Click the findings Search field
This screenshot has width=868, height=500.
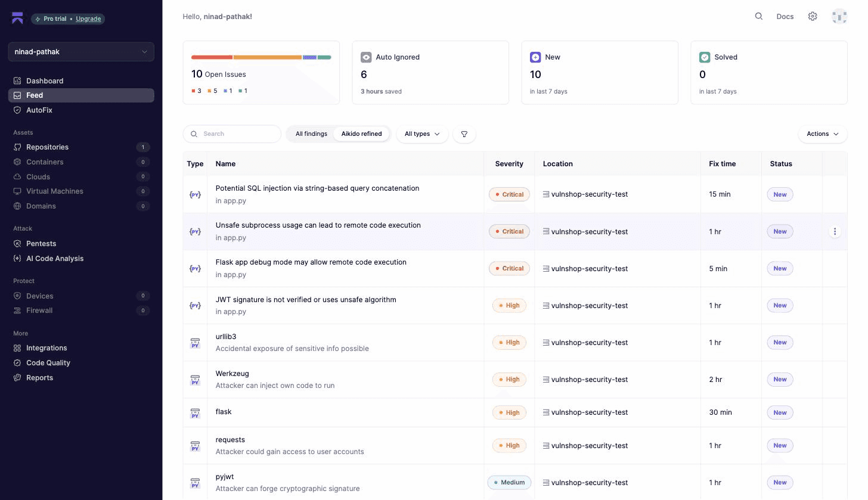[232, 134]
